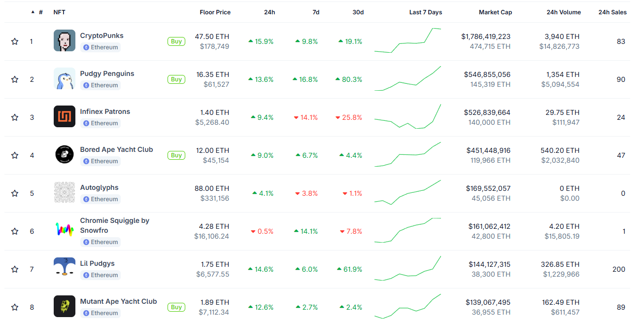Click the Mutant Ape Yacht Club logo

64,306
